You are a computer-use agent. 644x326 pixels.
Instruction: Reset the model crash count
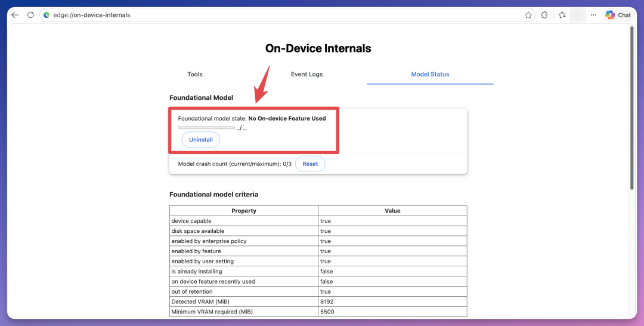point(310,164)
